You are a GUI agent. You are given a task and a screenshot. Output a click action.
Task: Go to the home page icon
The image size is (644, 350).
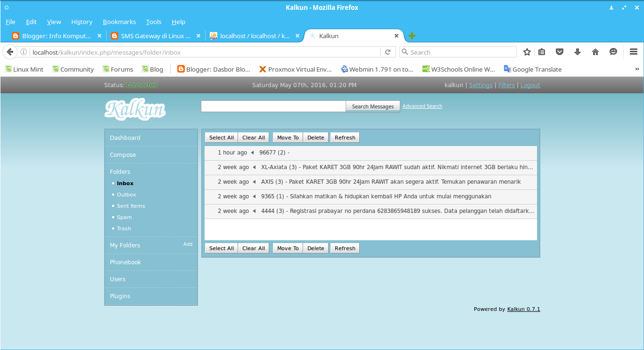595,52
